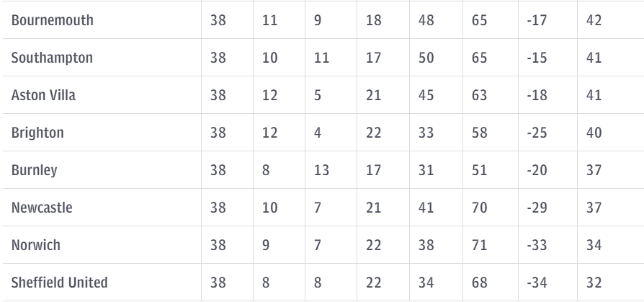Viewport: 644px width, 302px height.
Task: Click Bournemouth's points value 42
Action: 594,20
